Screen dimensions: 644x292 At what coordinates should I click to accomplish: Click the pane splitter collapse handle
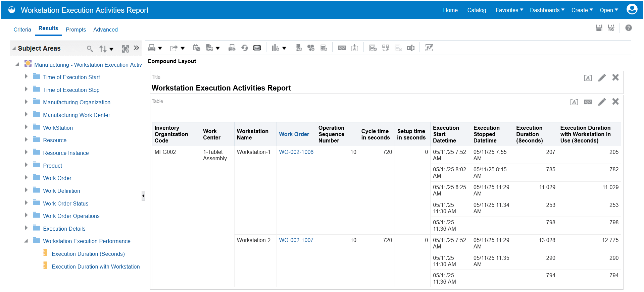(143, 196)
